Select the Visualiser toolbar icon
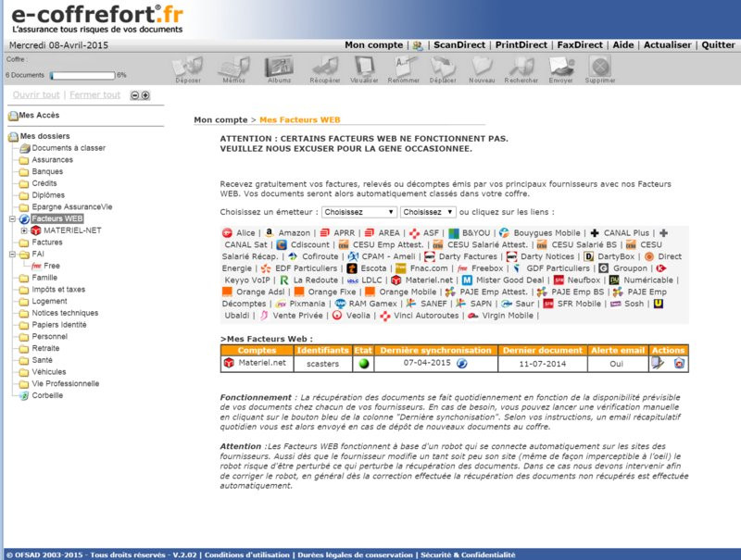This screenshot has height=560, width=741. pos(364,67)
